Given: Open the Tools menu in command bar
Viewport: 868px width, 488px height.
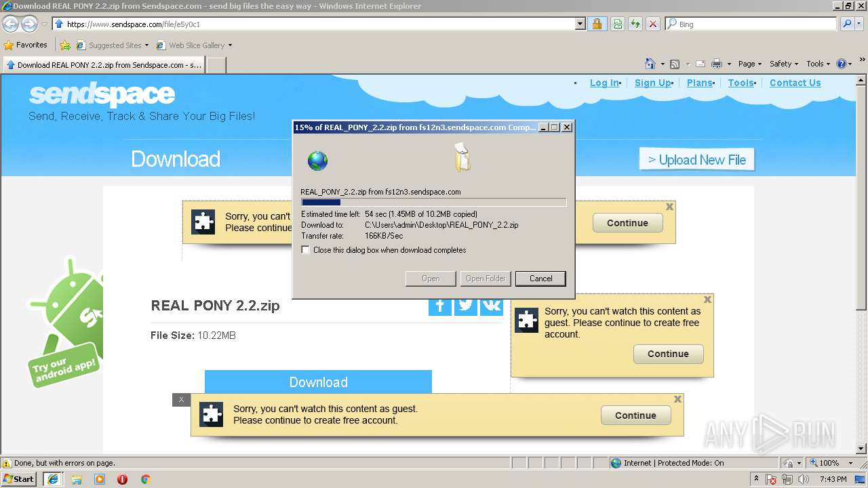Looking at the screenshot, I should pyautogui.click(x=818, y=64).
